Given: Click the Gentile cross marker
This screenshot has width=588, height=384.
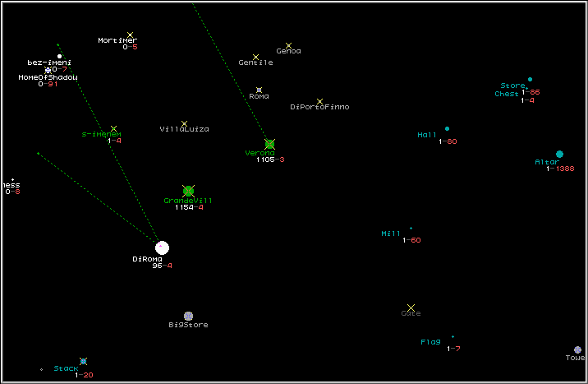Looking at the screenshot, I should (255, 57).
